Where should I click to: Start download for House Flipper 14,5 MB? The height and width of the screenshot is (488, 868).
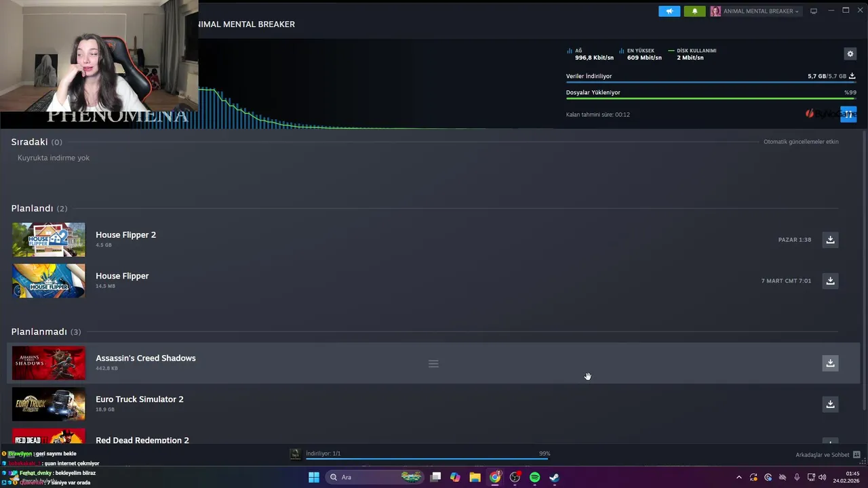tap(830, 281)
